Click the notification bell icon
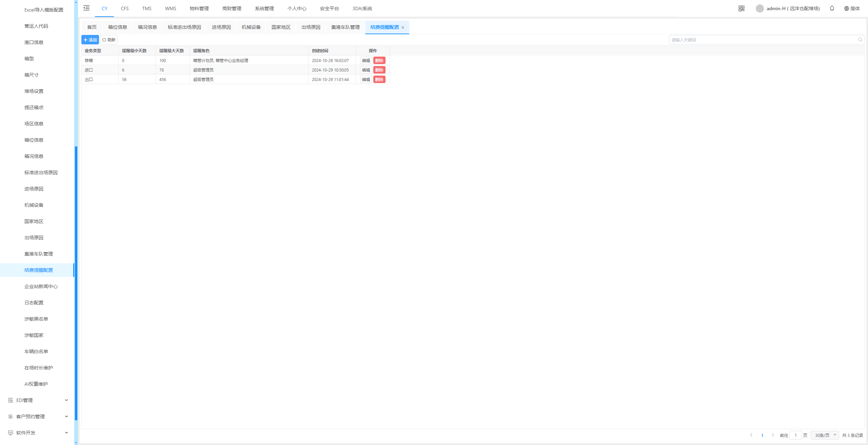 [832, 8]
